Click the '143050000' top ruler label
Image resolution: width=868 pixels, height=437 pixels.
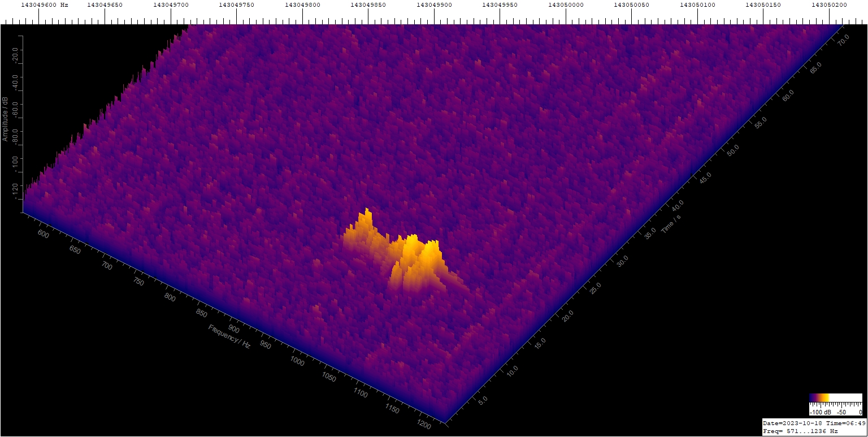coord(566,5)
